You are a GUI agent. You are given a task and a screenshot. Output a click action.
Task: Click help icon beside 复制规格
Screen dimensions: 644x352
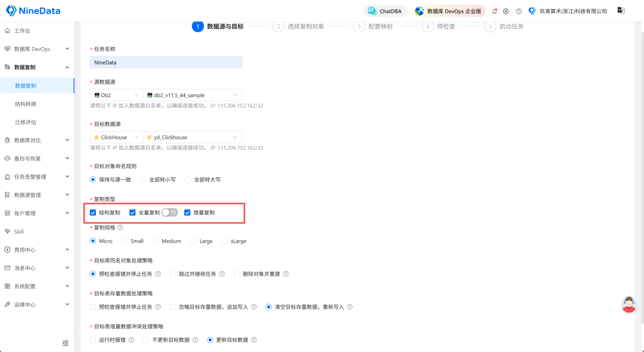[120, 228]
